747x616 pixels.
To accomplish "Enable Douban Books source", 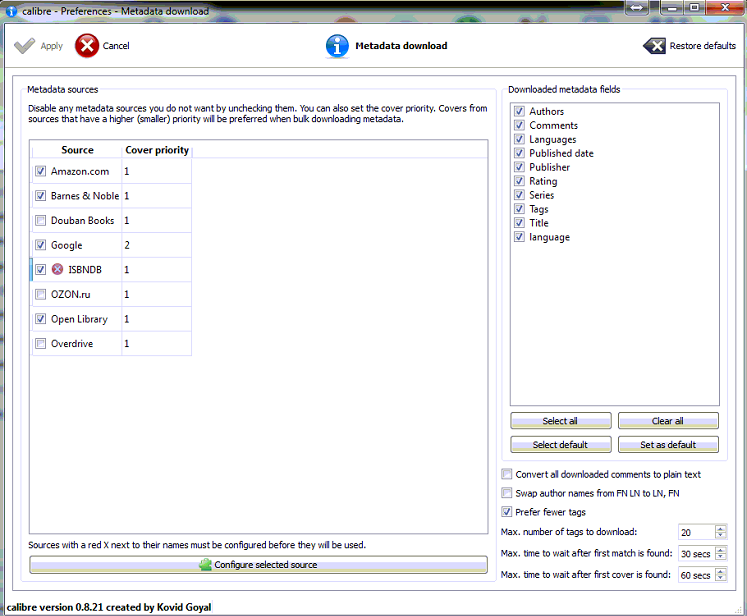I will (x=40, y=221).
